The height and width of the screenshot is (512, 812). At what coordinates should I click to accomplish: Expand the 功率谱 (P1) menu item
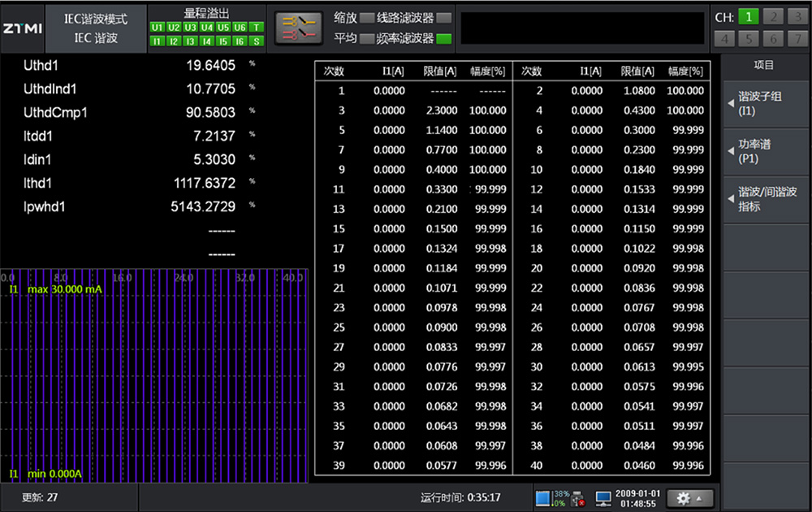coord(766,151)
